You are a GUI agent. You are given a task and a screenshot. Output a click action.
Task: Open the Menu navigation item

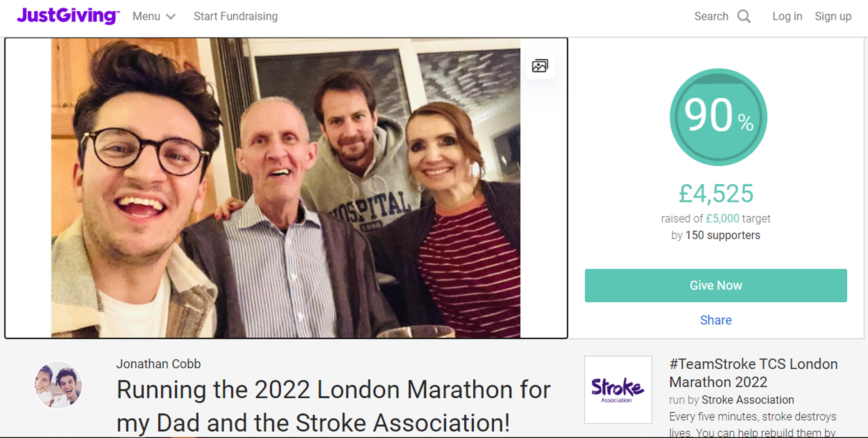[x=146, y=17]
